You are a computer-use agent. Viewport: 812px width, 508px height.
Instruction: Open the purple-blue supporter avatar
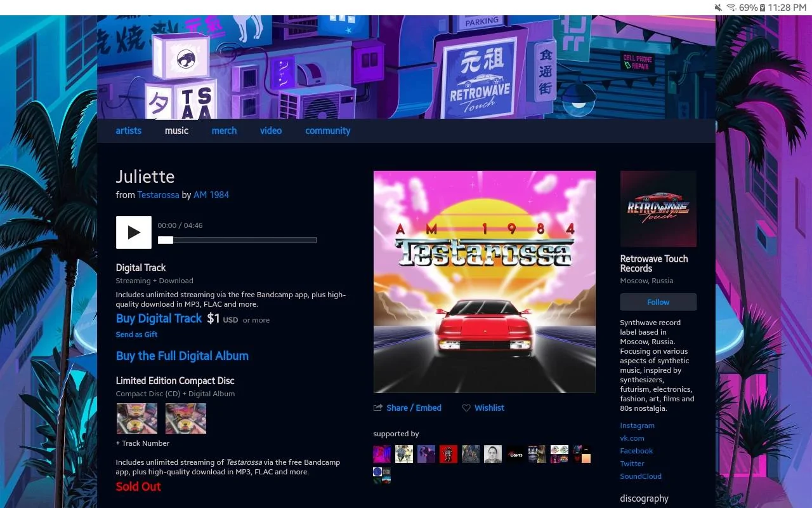coord(426,454)
